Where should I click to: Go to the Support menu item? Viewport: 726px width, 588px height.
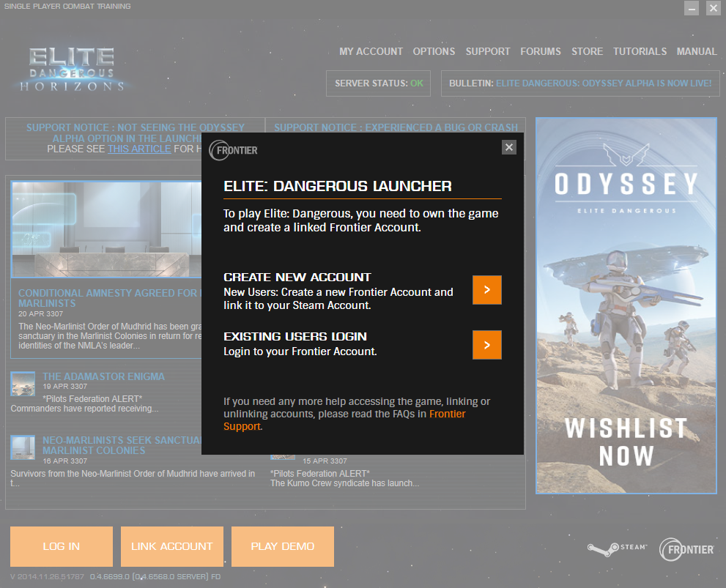488,51
